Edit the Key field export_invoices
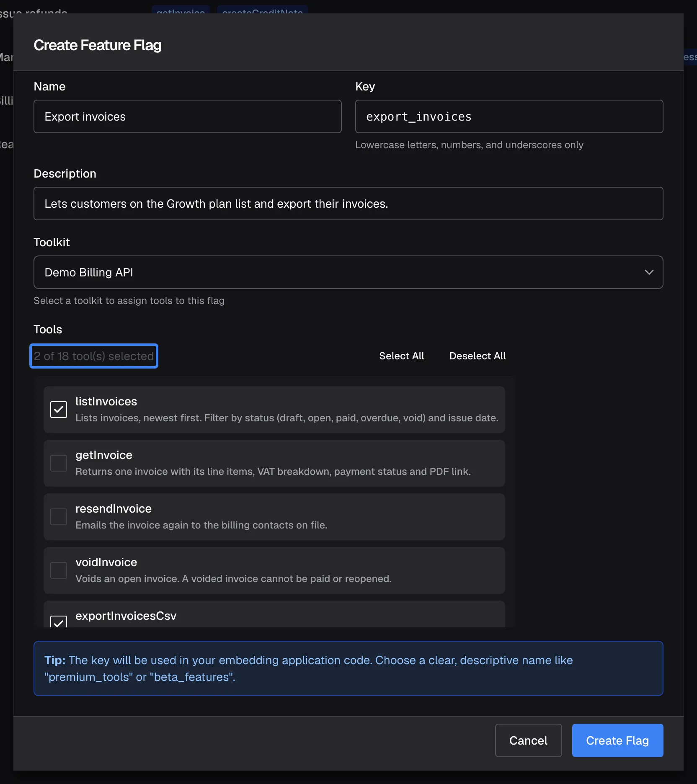 (509, 116)
